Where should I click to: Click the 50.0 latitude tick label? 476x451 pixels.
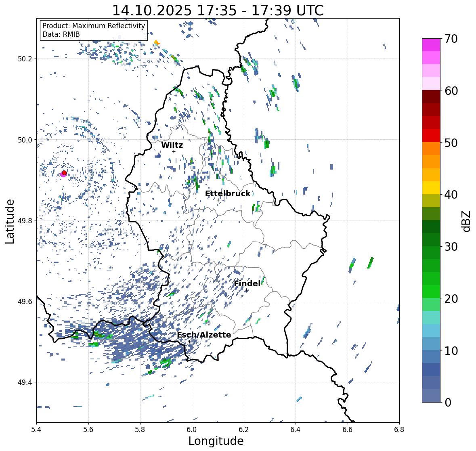click(25, 140)
